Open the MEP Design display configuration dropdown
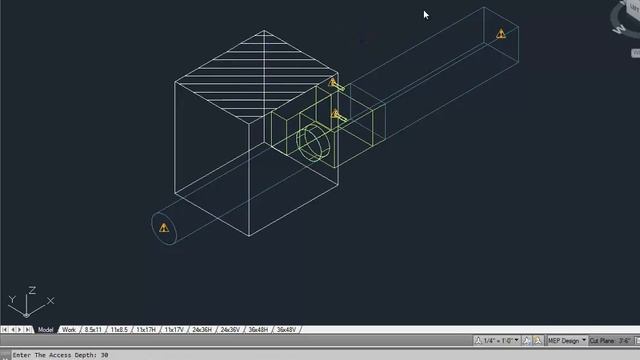Image resolution: width=640 pixels, height=360 pixels. [x=567, y=340]
